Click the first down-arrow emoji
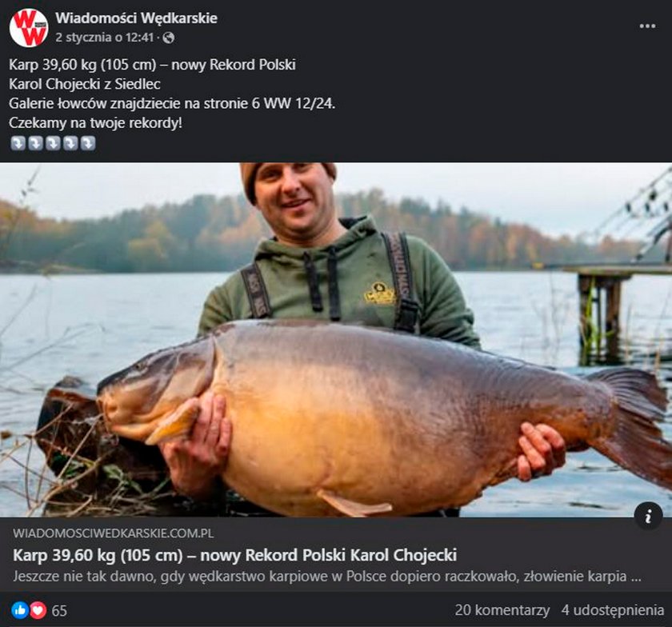 pyautogui.click(x=18, y=143)
